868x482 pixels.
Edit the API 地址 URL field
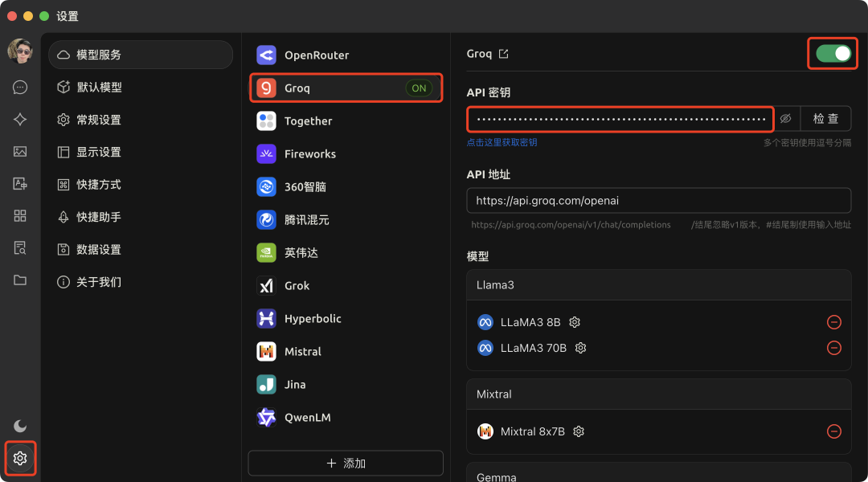click(x=659, y=200)
